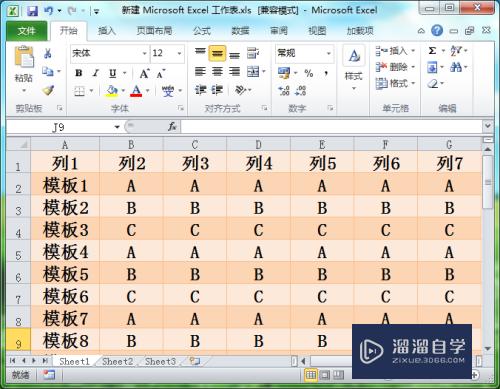The image size is (500, 389).
Task: Click the cell borders icon
Action: (x=79, y=91)
